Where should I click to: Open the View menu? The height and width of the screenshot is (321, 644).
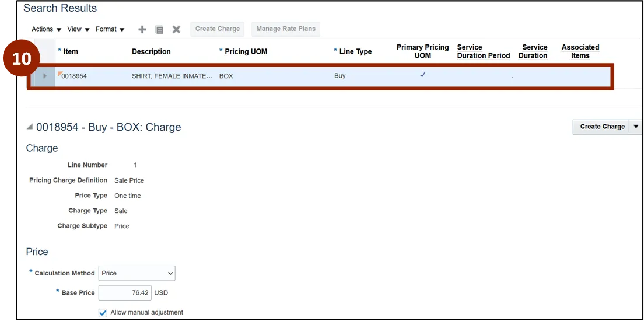coord(78,29)
